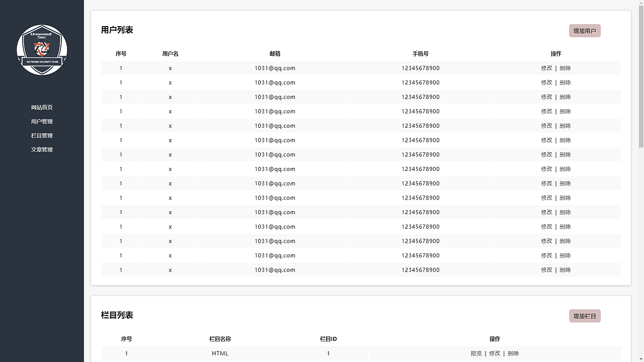644x362 pixels.
Task: Click the 增加栏目 button
Action: pos(585,316)
